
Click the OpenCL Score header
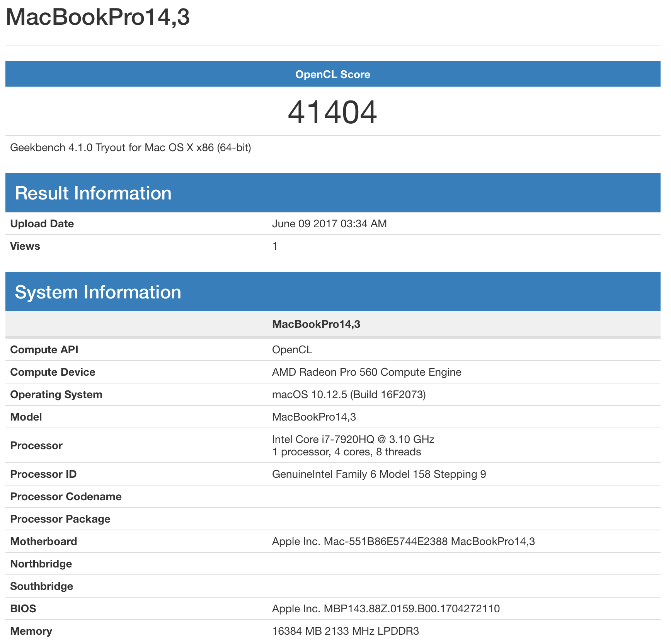coord(333,74)
